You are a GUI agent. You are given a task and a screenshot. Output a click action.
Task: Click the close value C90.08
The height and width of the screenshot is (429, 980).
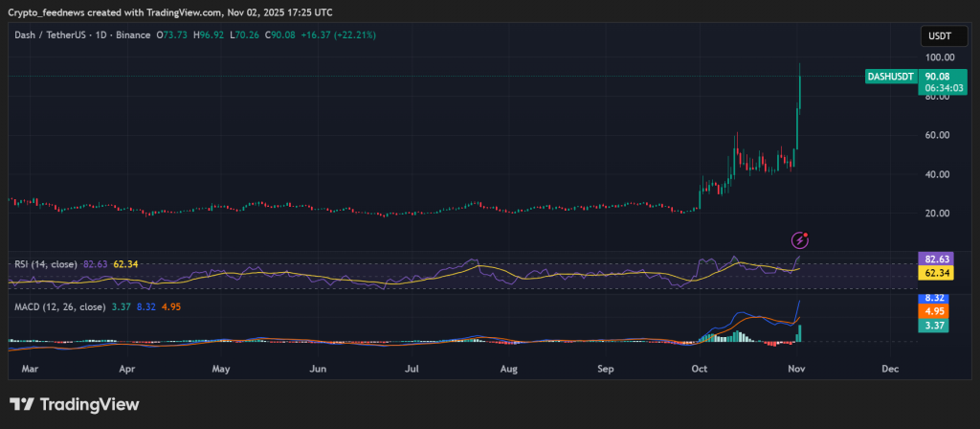pyautogui.click(x=280, y=35)
